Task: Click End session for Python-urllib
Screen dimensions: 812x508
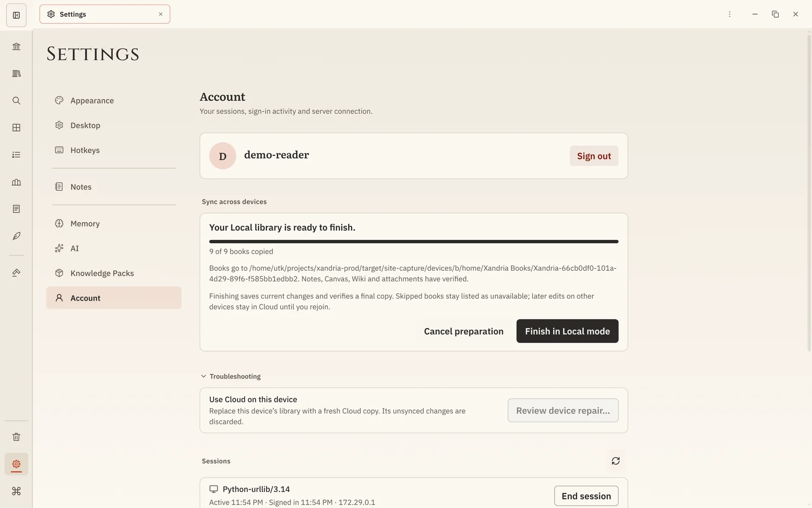Action: pos(586,496)
